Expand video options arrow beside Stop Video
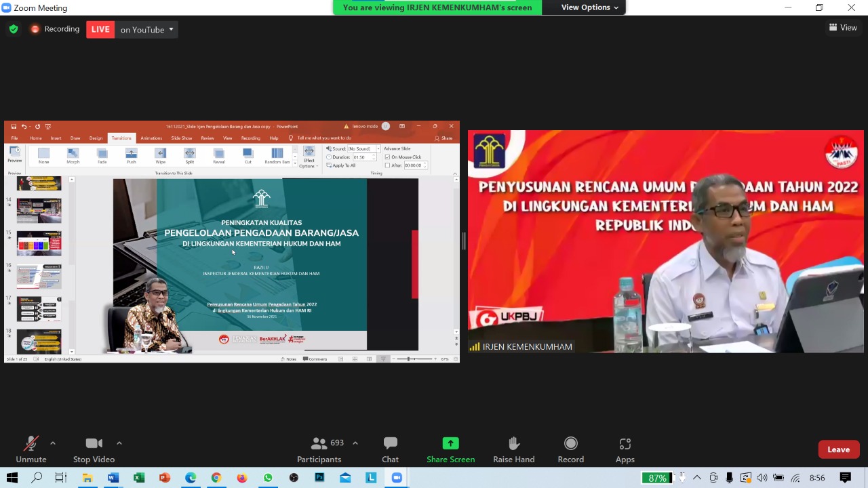 (x=119, y=443)
